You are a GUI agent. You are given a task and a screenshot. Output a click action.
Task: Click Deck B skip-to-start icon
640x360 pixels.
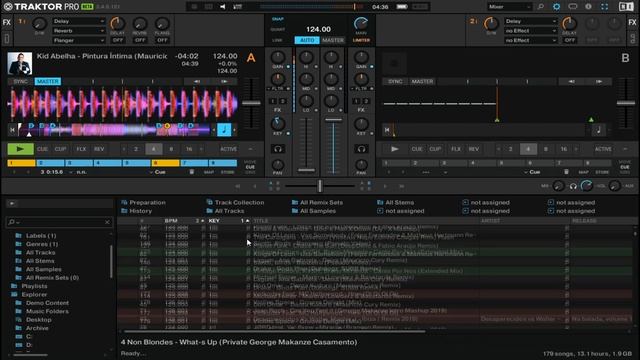point(387,130)
